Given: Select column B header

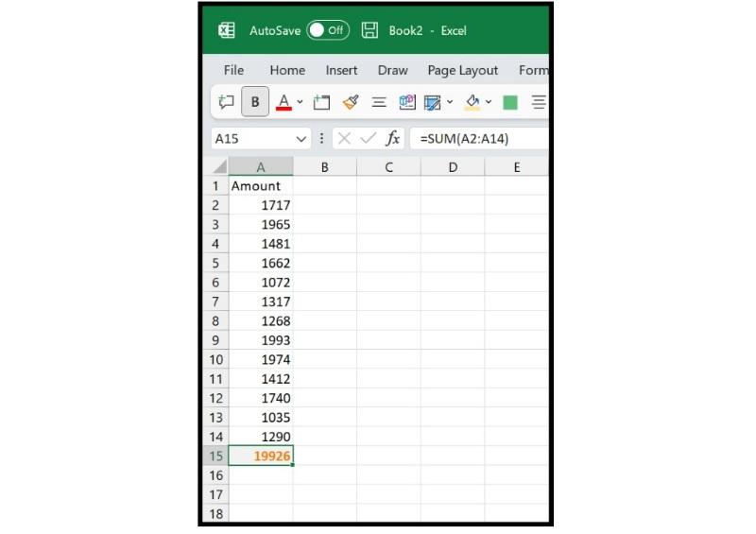Looking at the screenshot, I should tap(325, 167).
